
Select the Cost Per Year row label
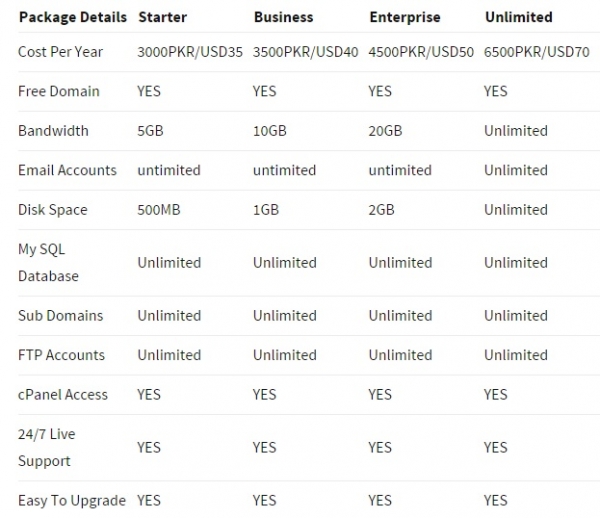pos(60,52)
